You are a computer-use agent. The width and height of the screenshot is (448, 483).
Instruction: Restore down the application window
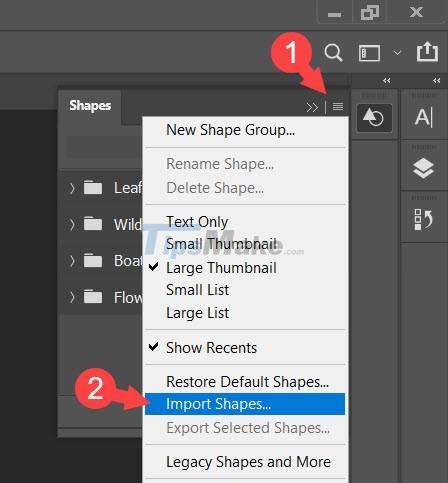tap(370, 13)
